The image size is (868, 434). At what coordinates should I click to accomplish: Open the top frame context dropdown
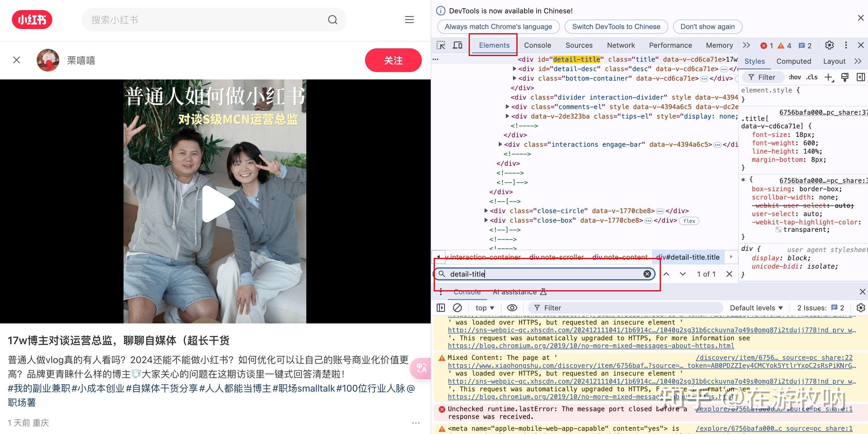click(x=484, y=307)
